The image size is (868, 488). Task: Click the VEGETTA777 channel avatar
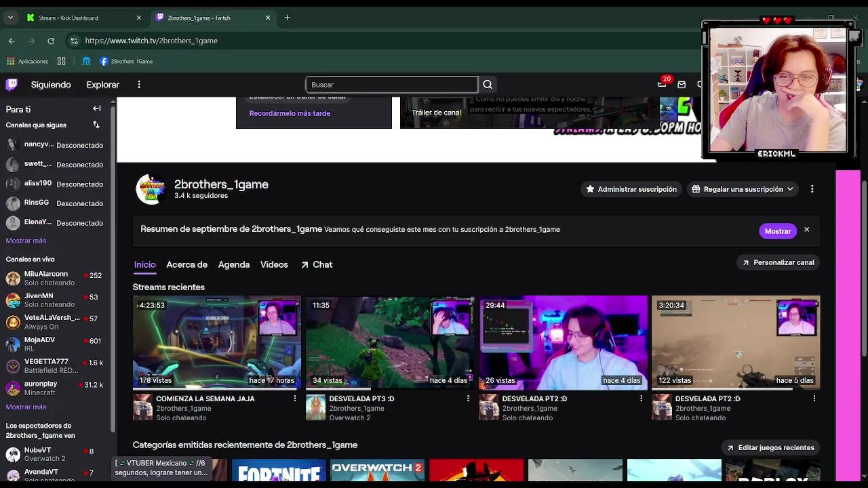pyautogui.click(x=13, y=366)
